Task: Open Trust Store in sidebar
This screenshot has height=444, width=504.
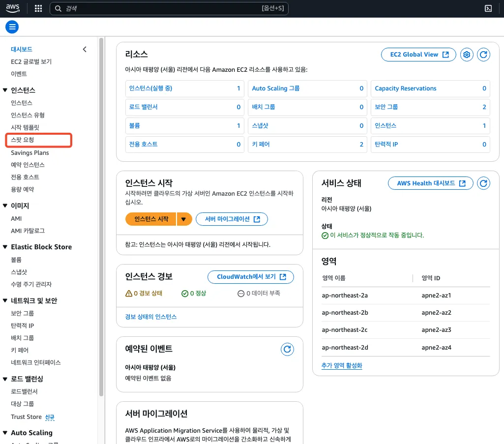Action: (x=27, y=416)
